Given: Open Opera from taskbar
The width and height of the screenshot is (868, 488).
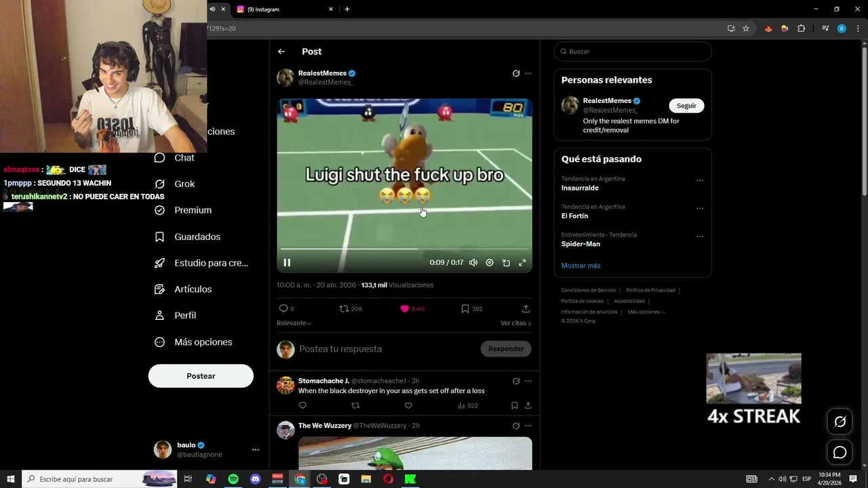Looking at the screenshot, I should tap(389, 479).
